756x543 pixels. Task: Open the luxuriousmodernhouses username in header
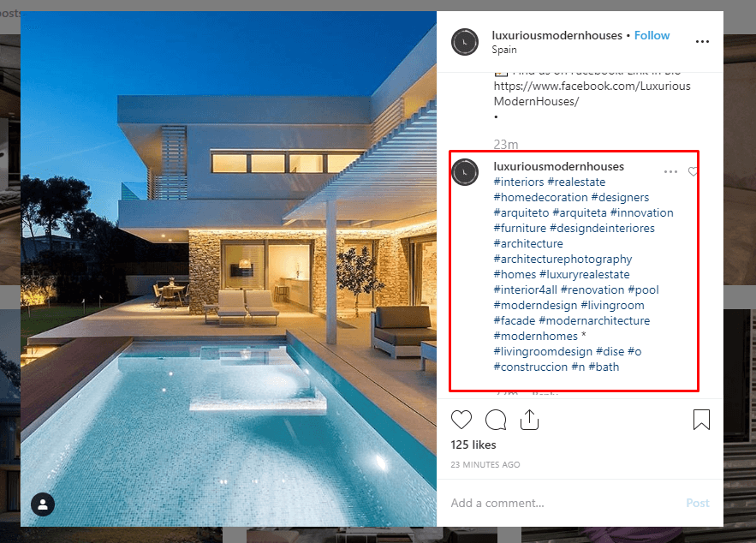click(x=557, y=35)
